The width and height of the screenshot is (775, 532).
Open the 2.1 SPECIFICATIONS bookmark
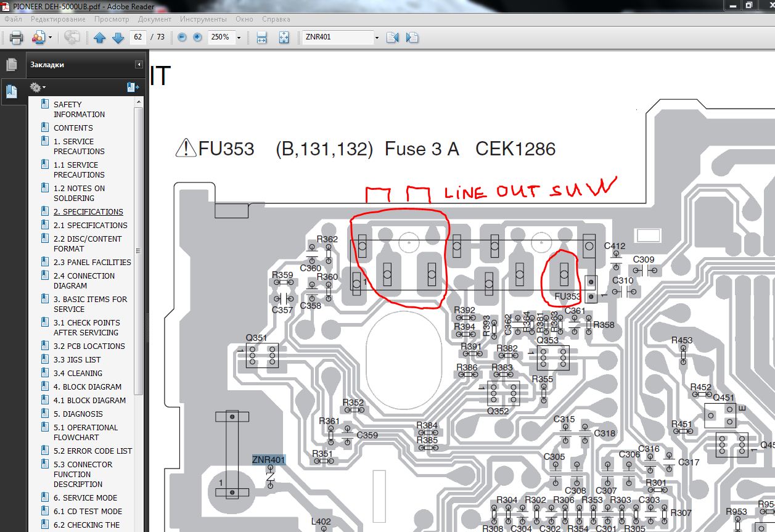(90, 226)
